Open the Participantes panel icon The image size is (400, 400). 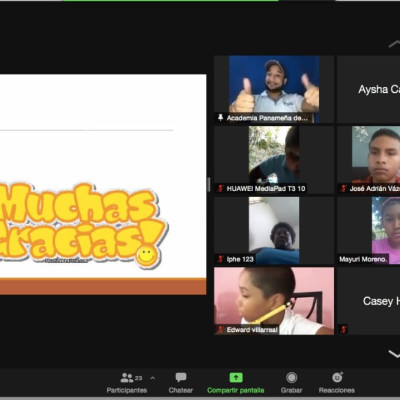click(x=127, y=378)
